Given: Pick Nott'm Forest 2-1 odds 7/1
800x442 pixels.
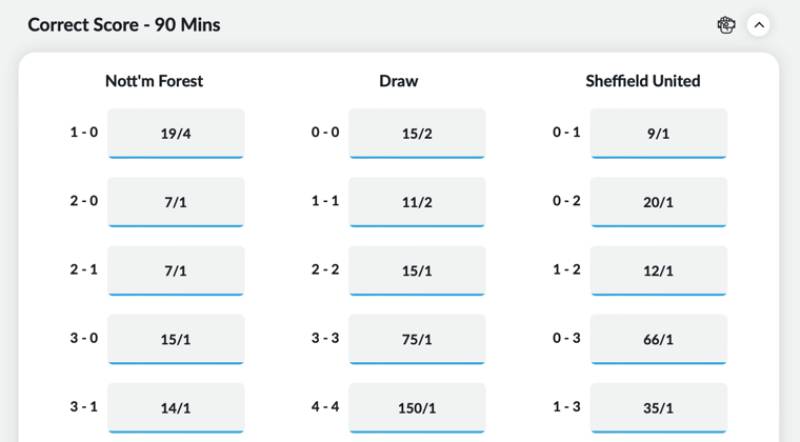Looking at the screenshot, I should click(175, 270).
